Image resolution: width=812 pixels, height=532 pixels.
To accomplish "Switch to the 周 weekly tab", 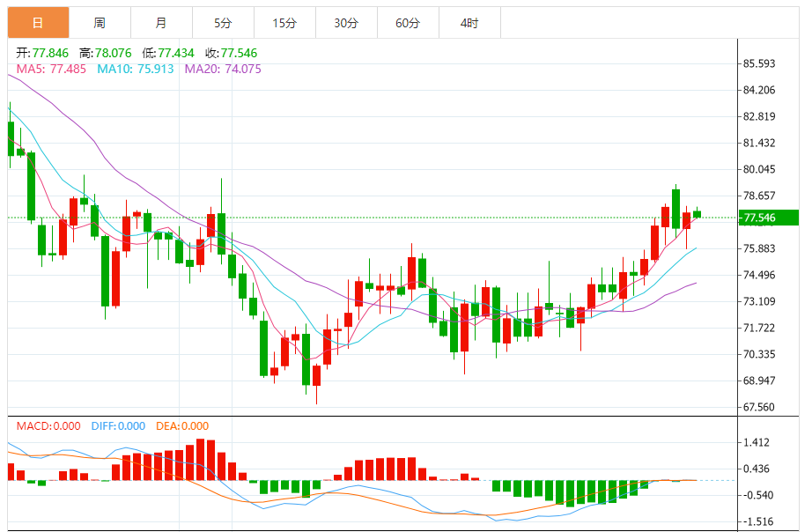I will (100, 23).
